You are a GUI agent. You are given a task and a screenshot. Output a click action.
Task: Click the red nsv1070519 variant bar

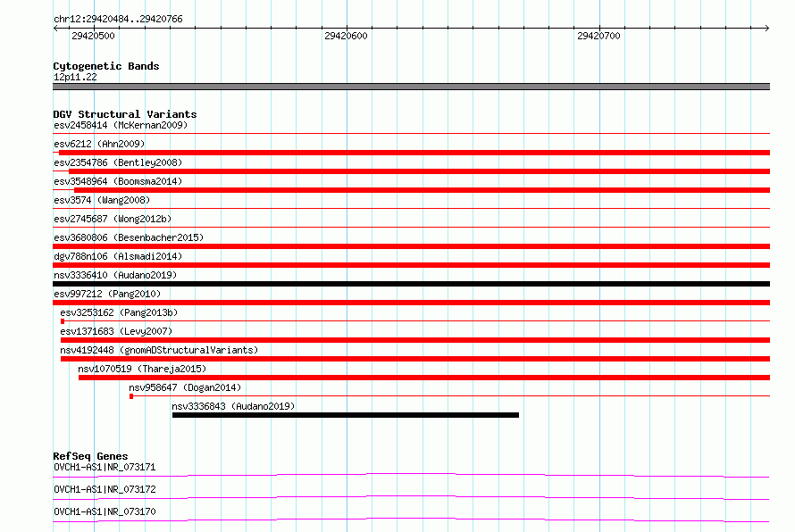click(424, 378)
